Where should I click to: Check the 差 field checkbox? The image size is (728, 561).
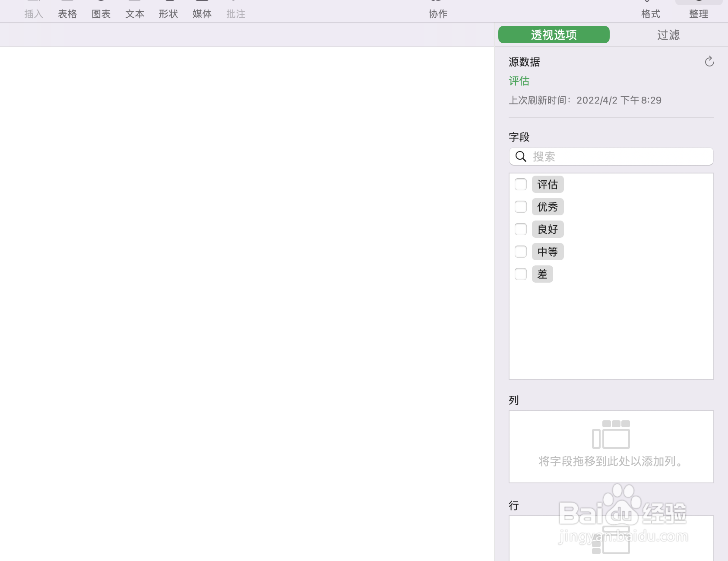pos(520,274)
